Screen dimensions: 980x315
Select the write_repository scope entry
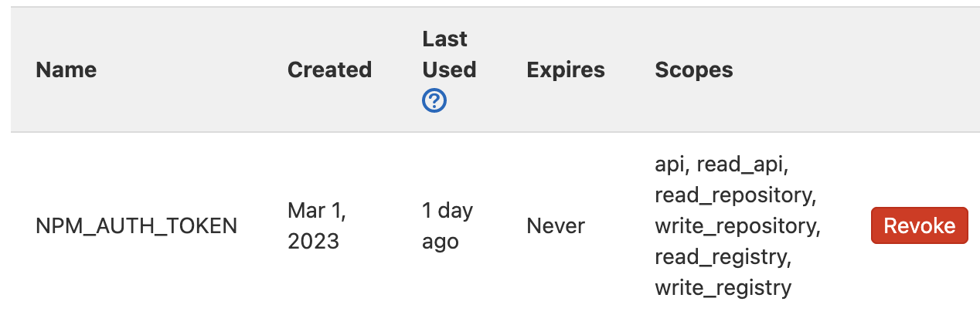click(x=737, y=226)
